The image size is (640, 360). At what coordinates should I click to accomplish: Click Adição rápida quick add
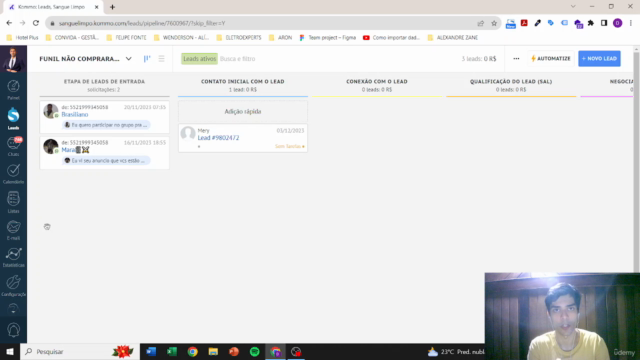[243, 111]
